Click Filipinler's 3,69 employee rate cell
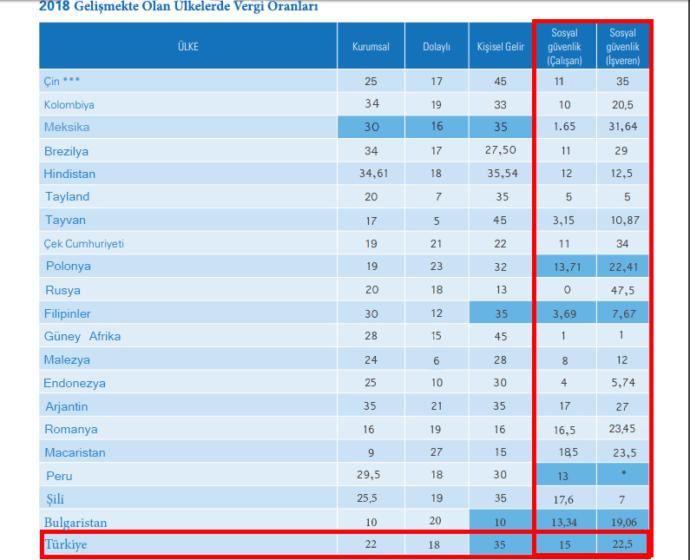This screenshot has width=690, height=560. click(565, 313)
